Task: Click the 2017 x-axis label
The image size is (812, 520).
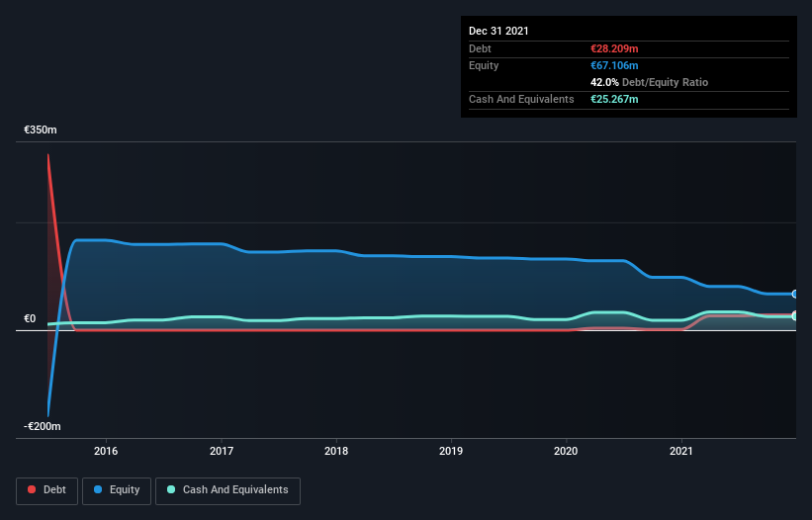Action: pos(222,451)
